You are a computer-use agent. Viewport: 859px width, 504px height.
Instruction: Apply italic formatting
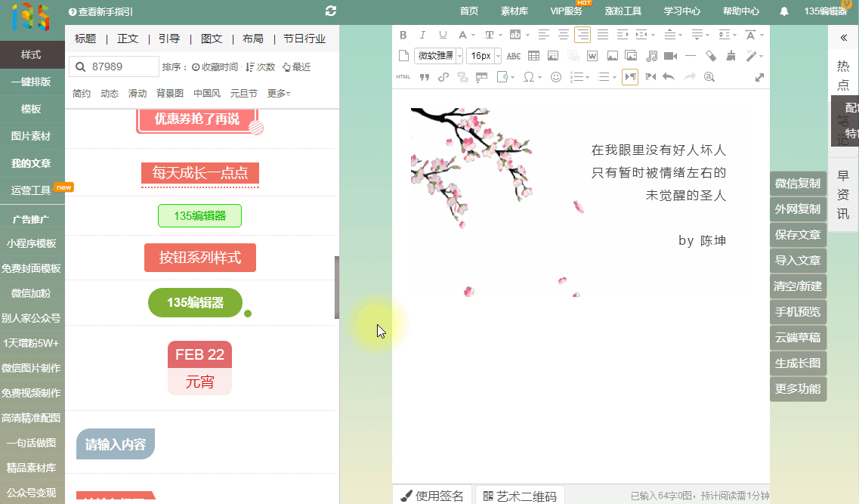coord(422,35)
